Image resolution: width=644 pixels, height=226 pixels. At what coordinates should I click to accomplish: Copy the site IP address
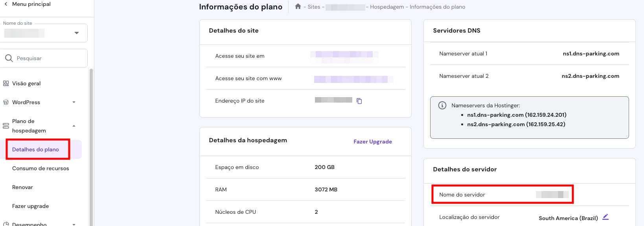point(359,101)
